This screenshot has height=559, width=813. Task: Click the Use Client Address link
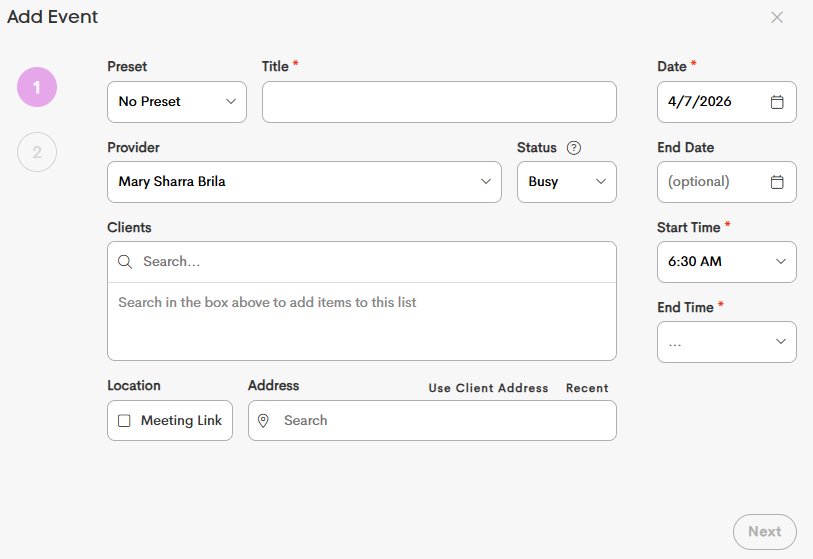488,388
